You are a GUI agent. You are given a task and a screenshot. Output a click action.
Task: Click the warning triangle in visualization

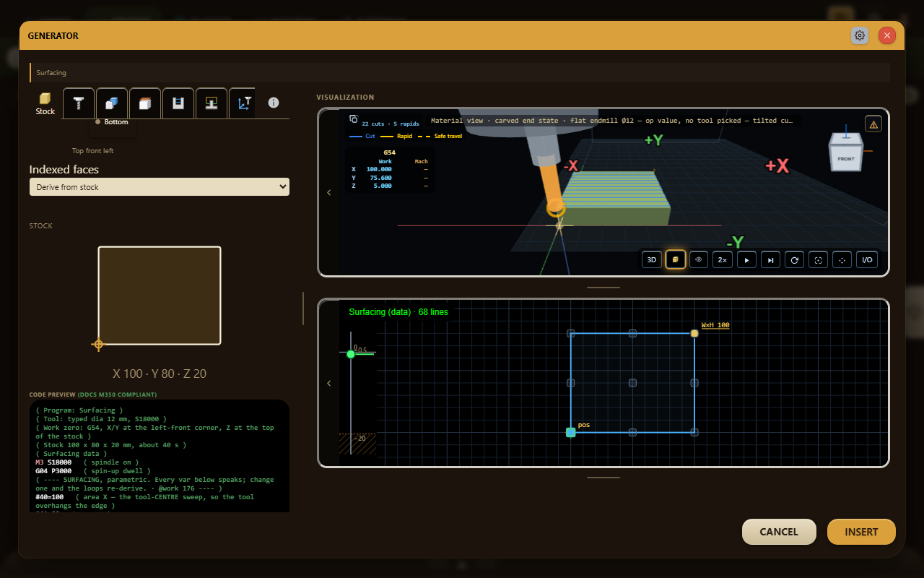873,124
